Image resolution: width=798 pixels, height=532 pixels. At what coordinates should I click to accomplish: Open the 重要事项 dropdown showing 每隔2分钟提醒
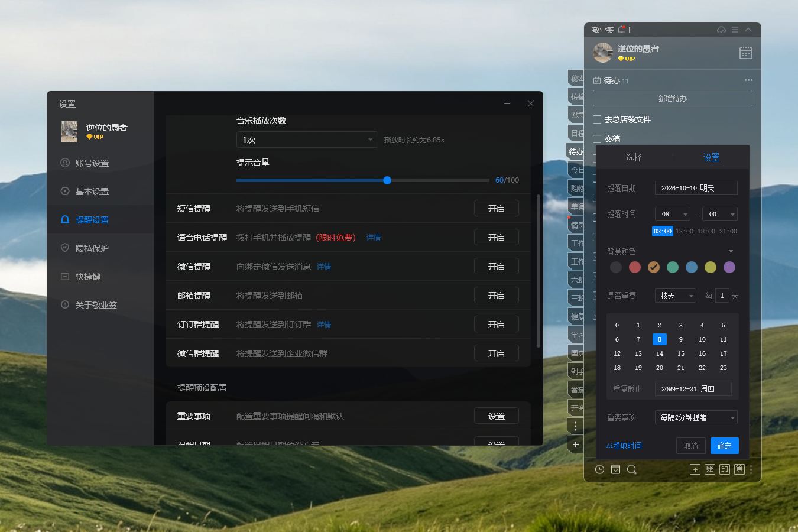point(696,417)
